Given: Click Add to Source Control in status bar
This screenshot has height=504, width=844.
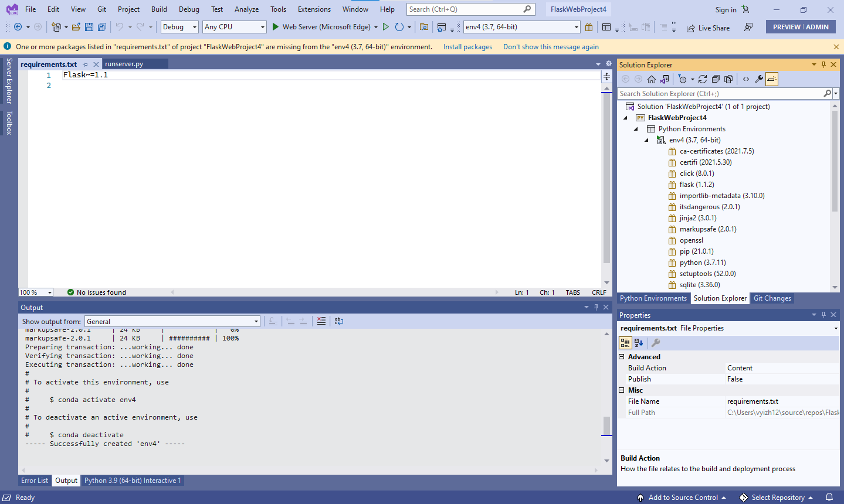Looking at the screenshot, I should pyautogui.click(x=682, y=498).
